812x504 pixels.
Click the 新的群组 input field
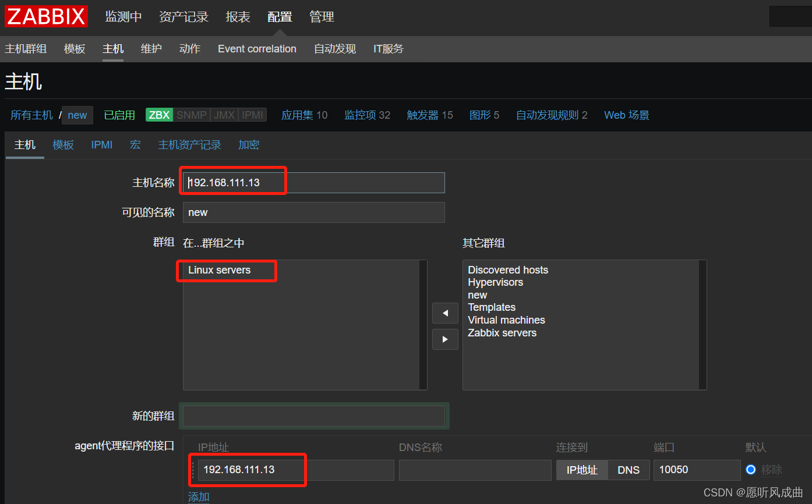click(x=314, y=416)
